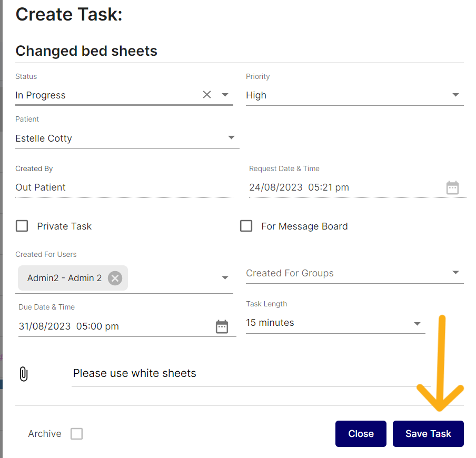The image size is (476, 458).
Task: Clear the In Progress status value
Action: click(207, 95)
